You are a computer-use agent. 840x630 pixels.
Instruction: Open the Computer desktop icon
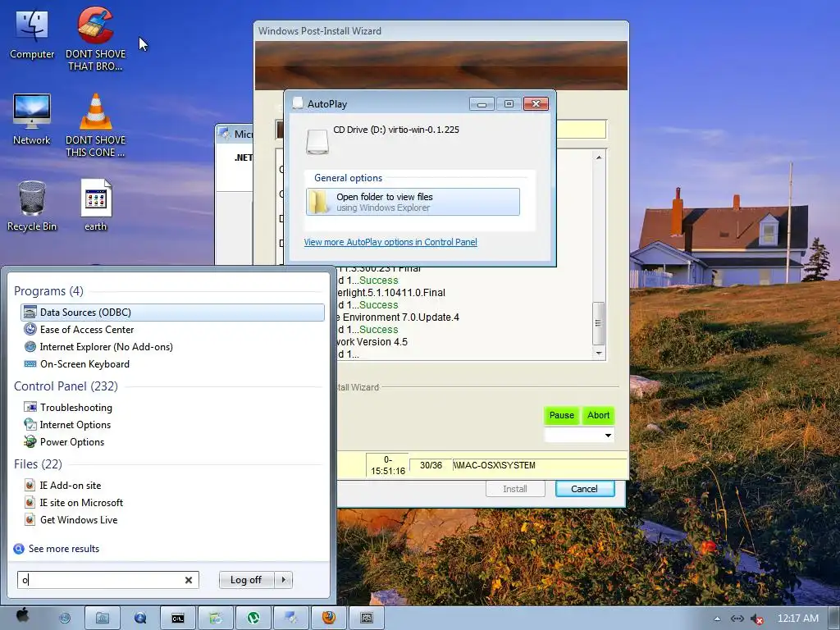tap(32, 34)
